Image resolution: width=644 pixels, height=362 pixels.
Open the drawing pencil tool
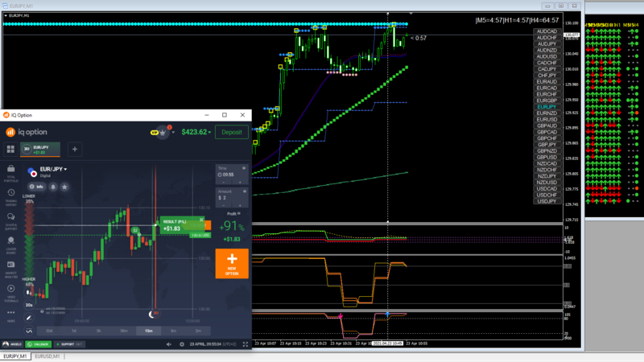pyautogui.click(x=29, y=317)
